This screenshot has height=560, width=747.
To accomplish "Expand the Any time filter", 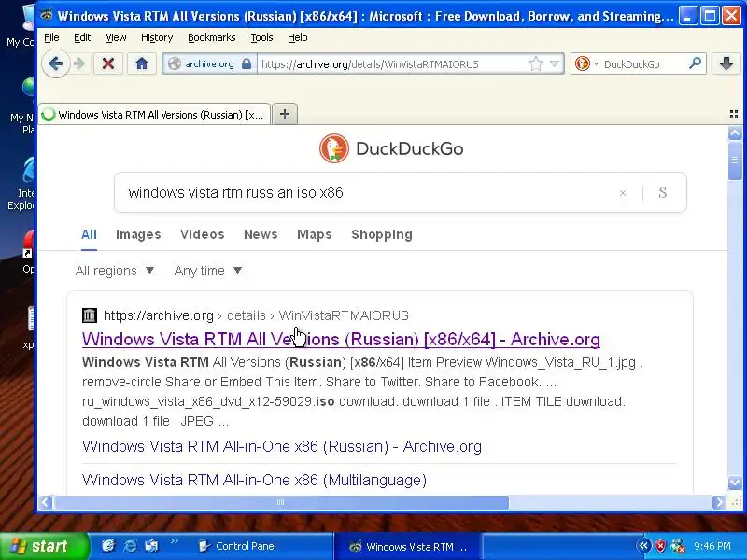I will (x=208, y=271).
